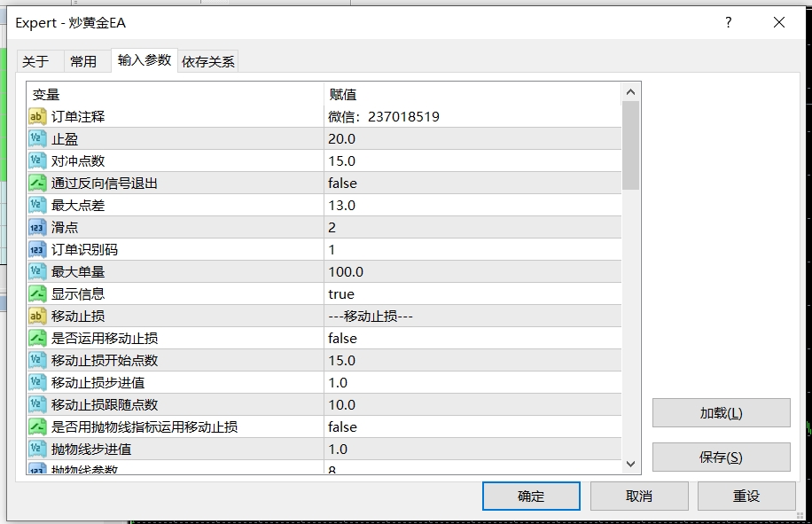
Task: Click the double-type icon next to 最大单量
Action: (x=37, y=271)
